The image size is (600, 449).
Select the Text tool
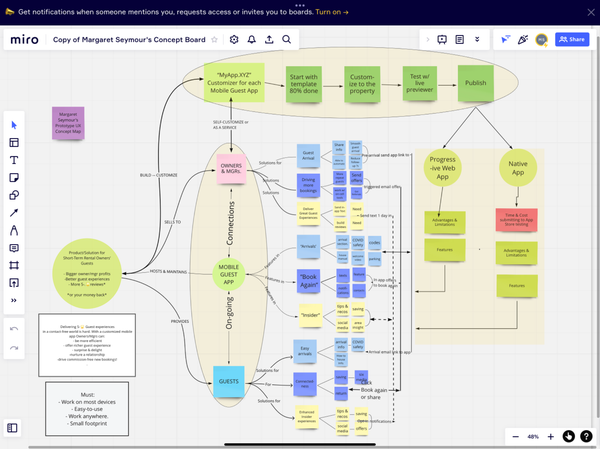click(x=14, y=160)
